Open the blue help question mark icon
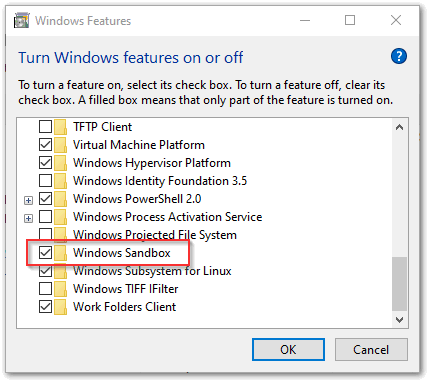This screenshot has height=382, width=429. 399,56
